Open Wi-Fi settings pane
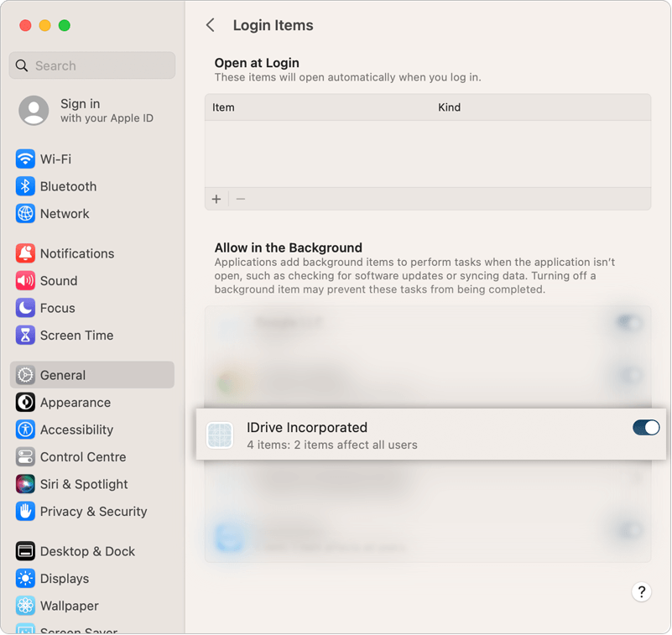The height and width of the screenshot is (635, 672). point(92,159)
